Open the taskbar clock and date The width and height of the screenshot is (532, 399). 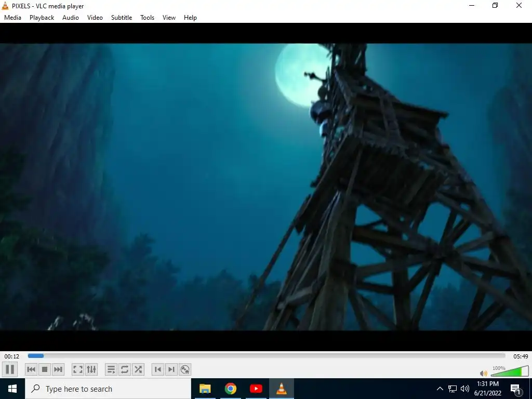click(488, 389)
